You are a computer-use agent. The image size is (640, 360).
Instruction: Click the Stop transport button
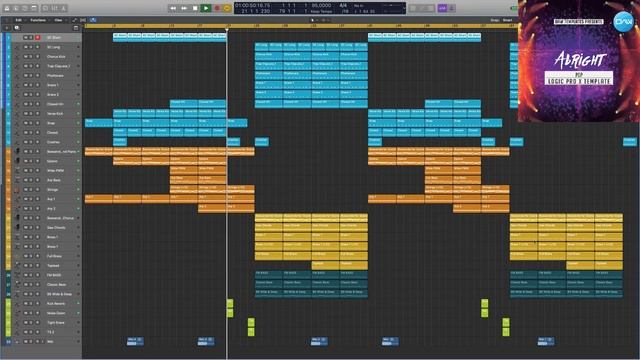pos(195,8)
